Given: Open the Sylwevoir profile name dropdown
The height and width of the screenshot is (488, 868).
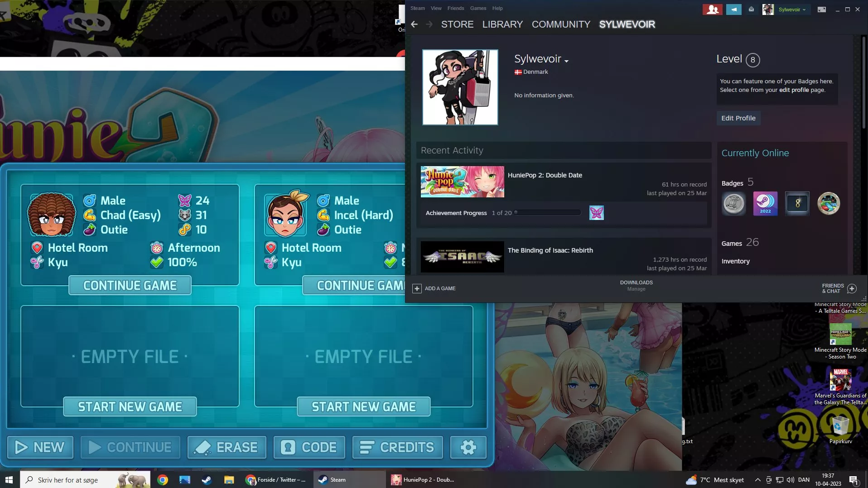Looking at the screenshot, I should pyautogui.click(x=566, y=59).
